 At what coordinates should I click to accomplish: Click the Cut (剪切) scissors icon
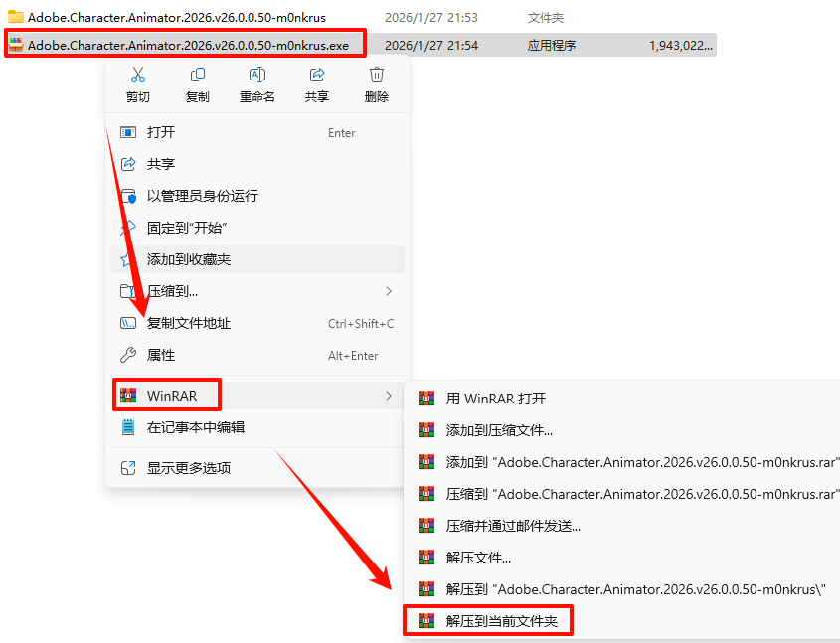(x=137, y=75)
